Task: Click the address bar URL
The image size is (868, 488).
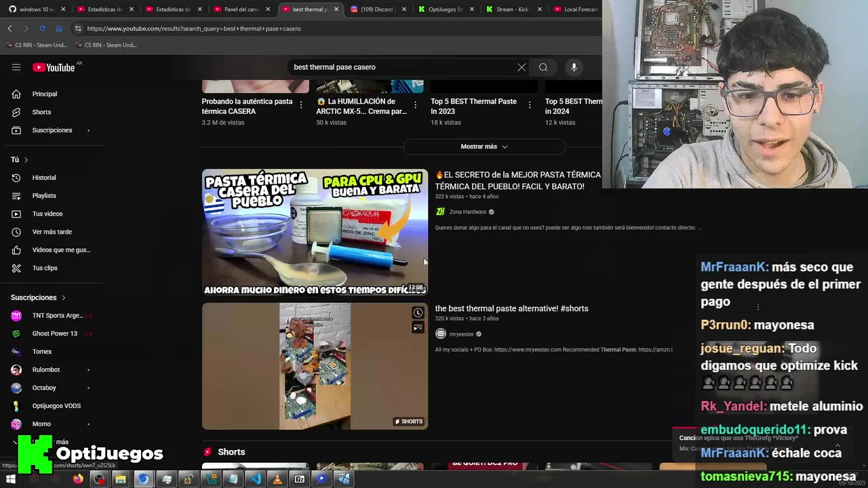Action: 194,28
